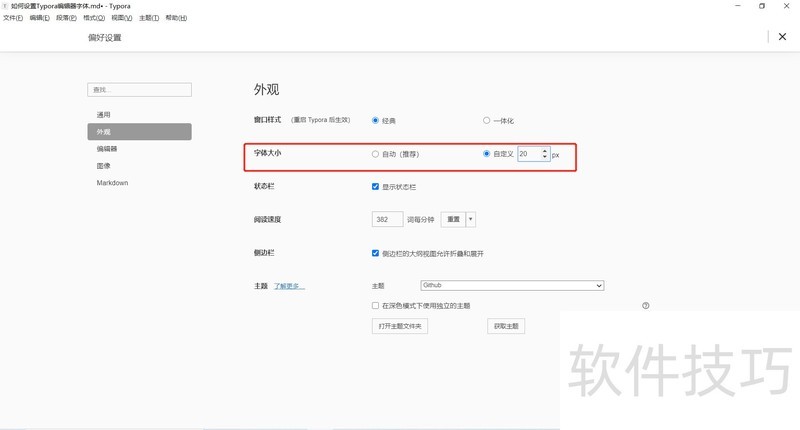800x430 pixels.
Task: Open the 帮助(H) menu
Action: (x=176, y=18)
